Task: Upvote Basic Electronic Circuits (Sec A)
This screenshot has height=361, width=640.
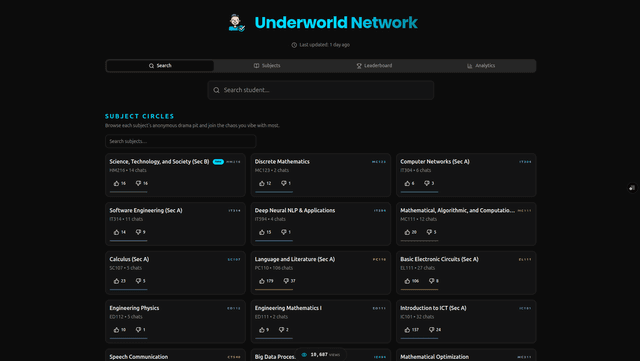Action: 412,281
